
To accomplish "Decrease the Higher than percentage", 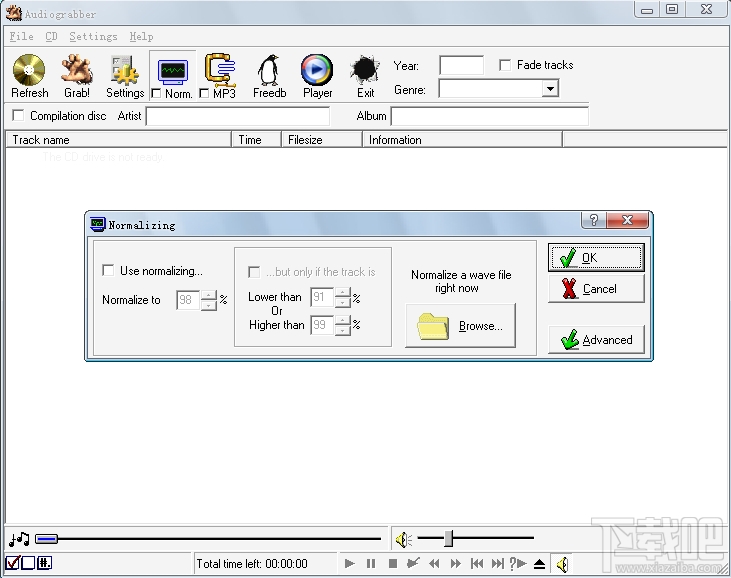I will 343,330.
